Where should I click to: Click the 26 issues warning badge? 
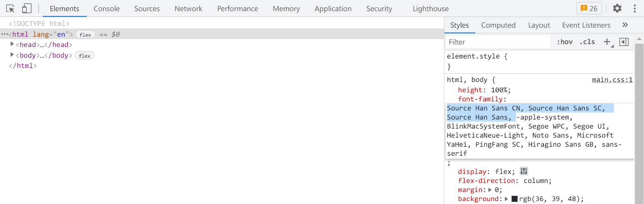[x=589, y=8]
